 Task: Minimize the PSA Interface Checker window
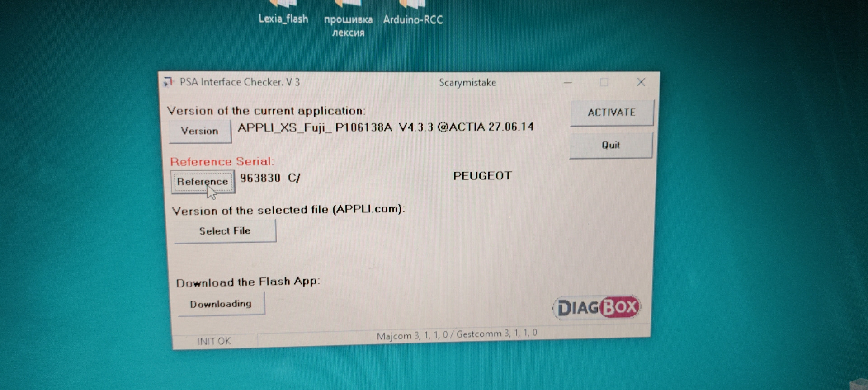(x=568, y=83)
